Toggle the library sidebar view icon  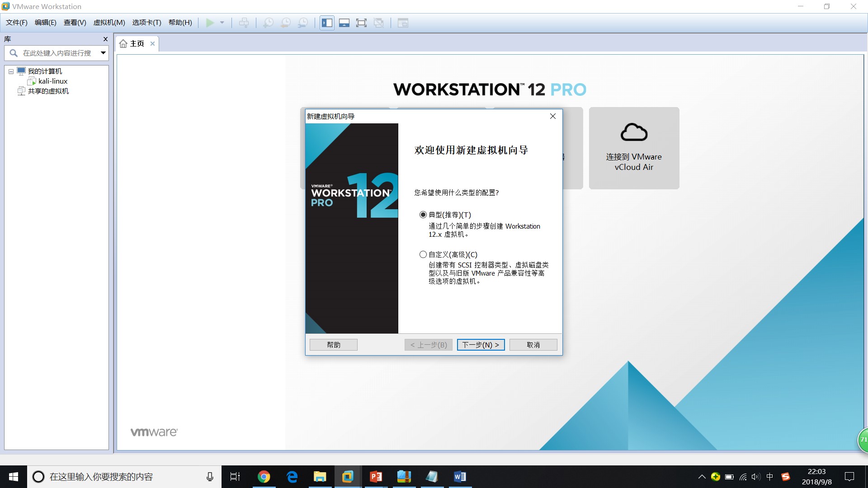[327, 23]
